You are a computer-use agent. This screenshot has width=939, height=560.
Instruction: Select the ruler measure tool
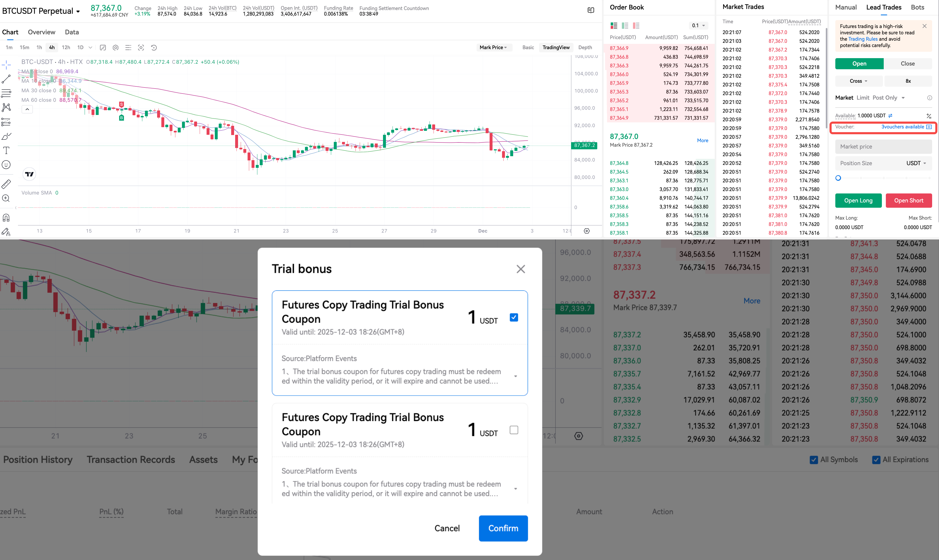pos(6,184)
